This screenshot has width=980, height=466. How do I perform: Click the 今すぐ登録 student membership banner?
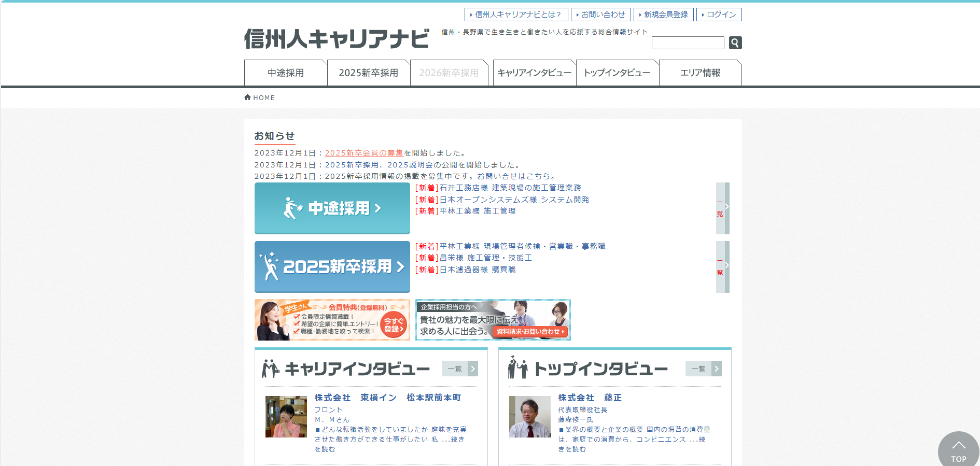332,320
